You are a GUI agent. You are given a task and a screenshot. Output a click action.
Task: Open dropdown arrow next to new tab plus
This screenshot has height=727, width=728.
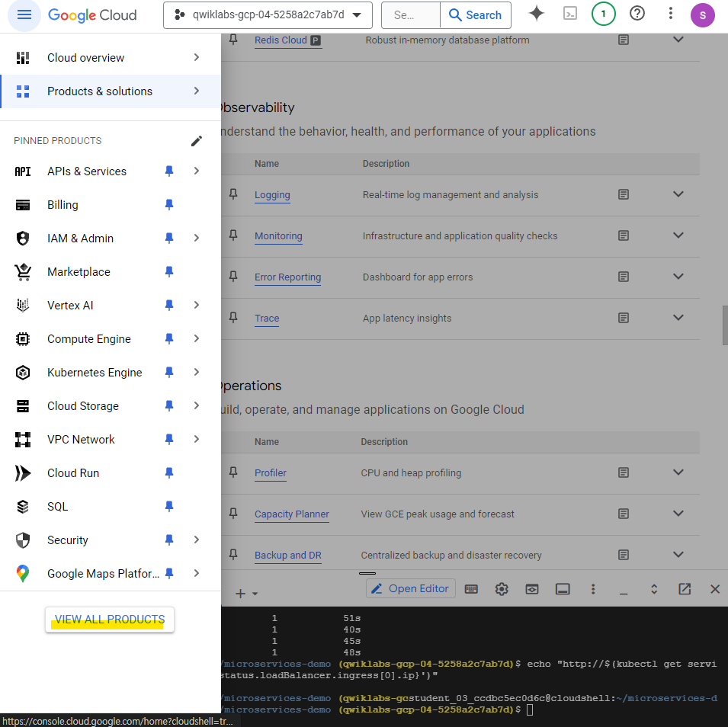click(255, 594)
